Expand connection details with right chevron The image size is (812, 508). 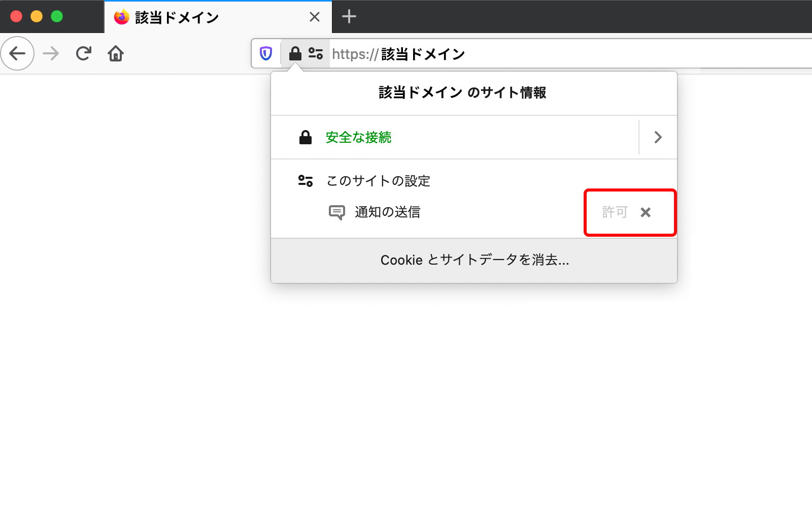tap(658, 137)
